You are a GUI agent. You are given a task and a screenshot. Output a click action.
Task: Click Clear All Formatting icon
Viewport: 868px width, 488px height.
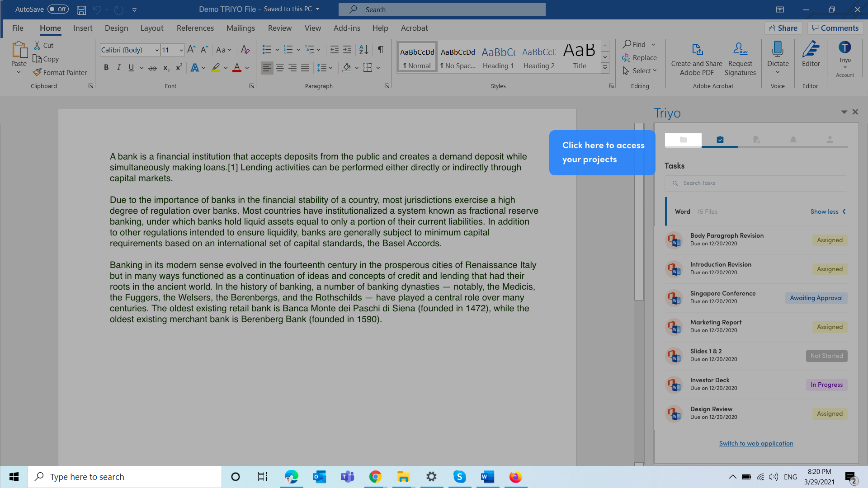click(245, 49)
